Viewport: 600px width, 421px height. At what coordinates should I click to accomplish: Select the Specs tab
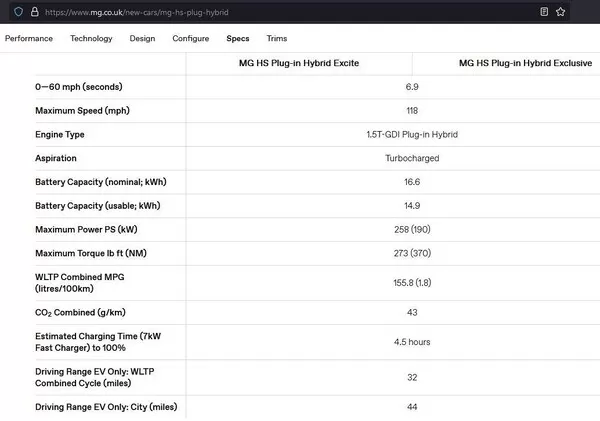[238, 38]
